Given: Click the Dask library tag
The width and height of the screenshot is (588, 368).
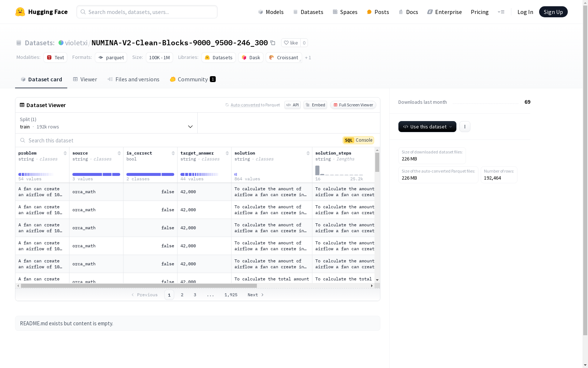Looking at the screenshot, I should coord(251,57).
